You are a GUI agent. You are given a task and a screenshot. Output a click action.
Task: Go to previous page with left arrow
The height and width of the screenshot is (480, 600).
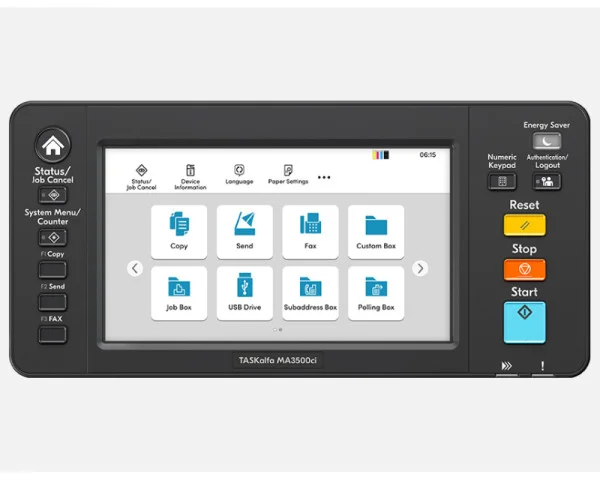[135, 268]
